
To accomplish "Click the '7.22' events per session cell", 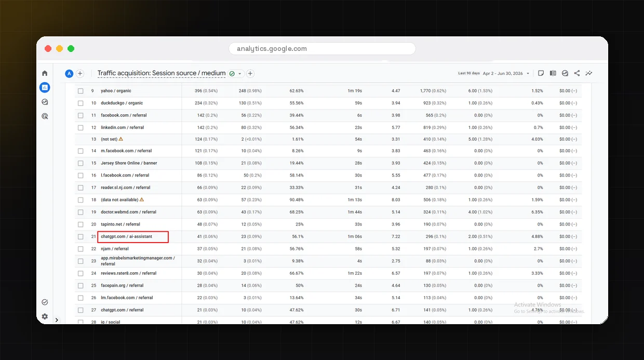I will point(395,236).
